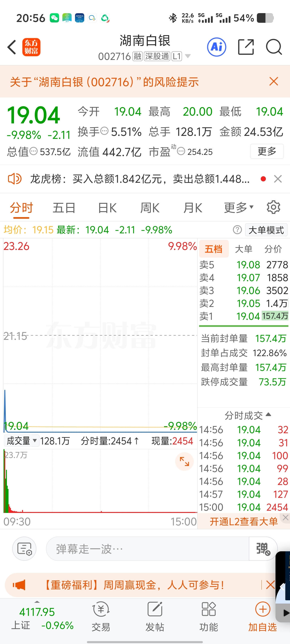Image resolution: width=290 pixels, height=644 pixels.
Task: Tap the 弹幕走一波 input field
Action: click(147, 549)
